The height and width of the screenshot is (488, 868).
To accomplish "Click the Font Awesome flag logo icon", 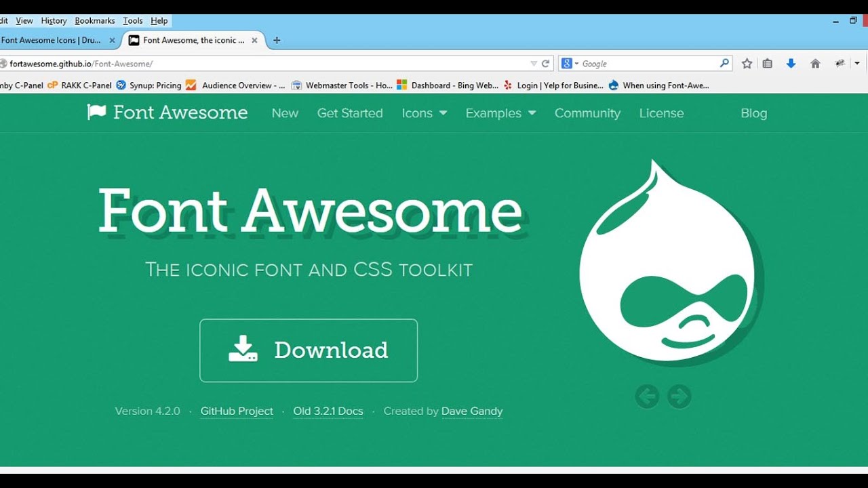I will (96, 112).
